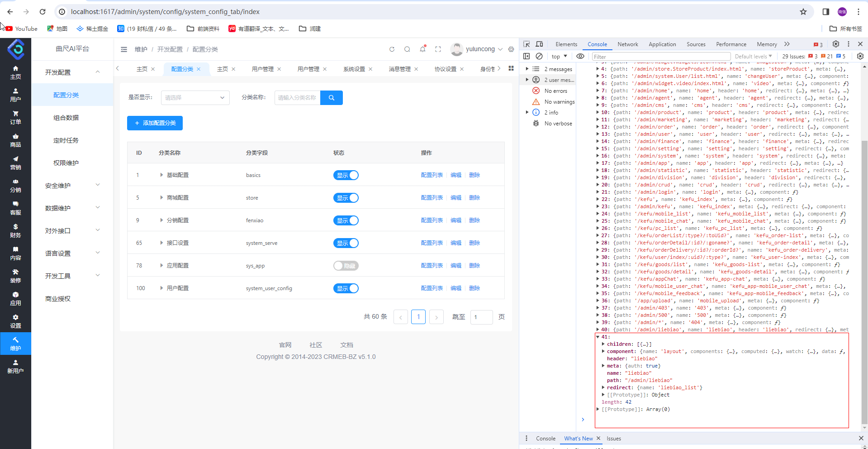Bookmark this page with star icon
The image size is (868, 449).
click(x=803, y=12)
